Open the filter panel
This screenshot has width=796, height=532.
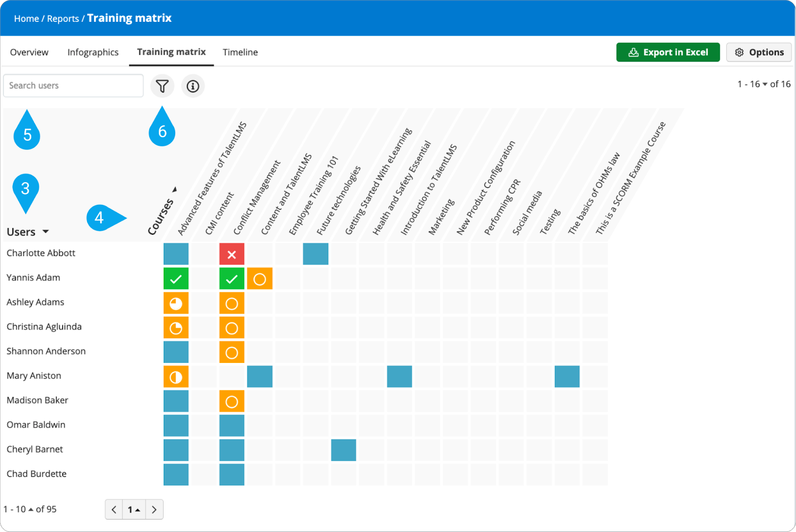tap(162, 86)
